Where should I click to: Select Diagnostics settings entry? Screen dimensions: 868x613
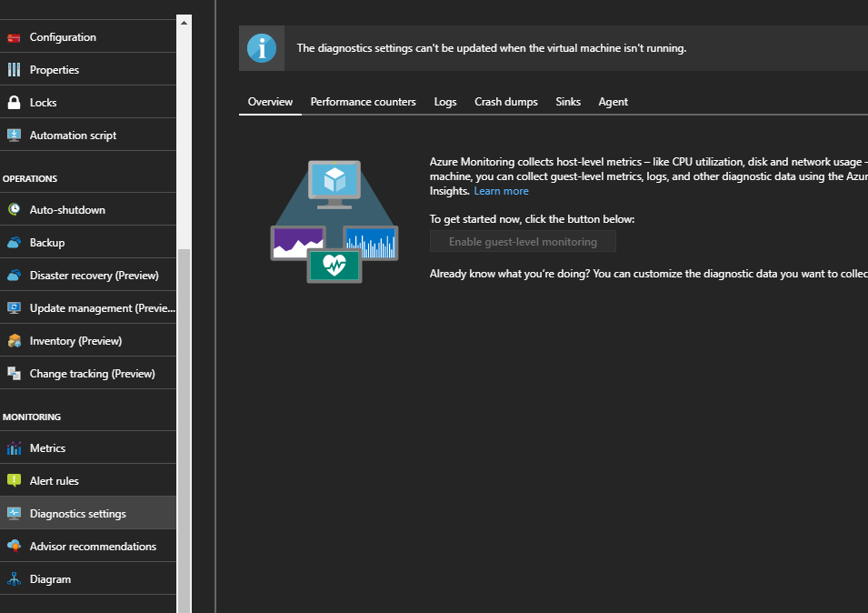[88, 513]
